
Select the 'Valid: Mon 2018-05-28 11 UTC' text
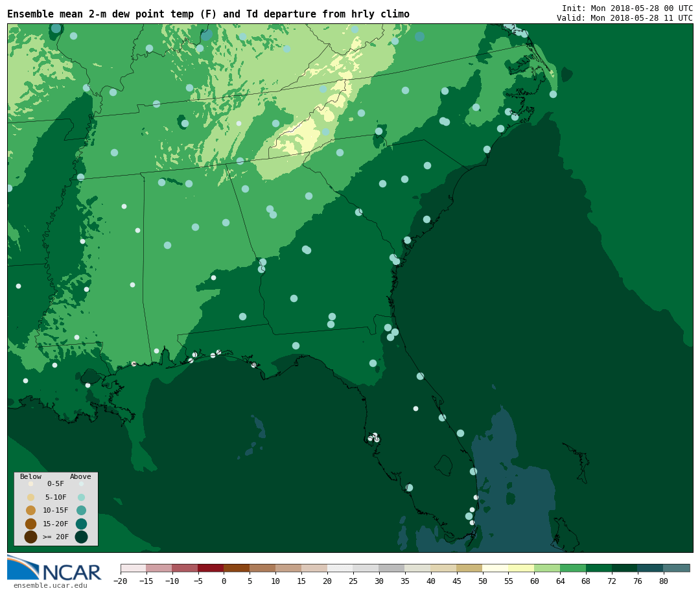tap(625, 18)
